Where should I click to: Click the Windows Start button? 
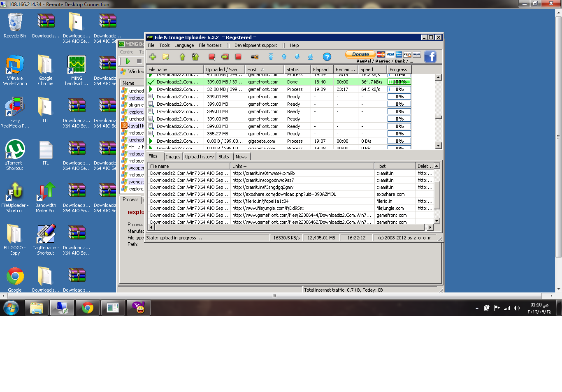[x=11, y=308]
